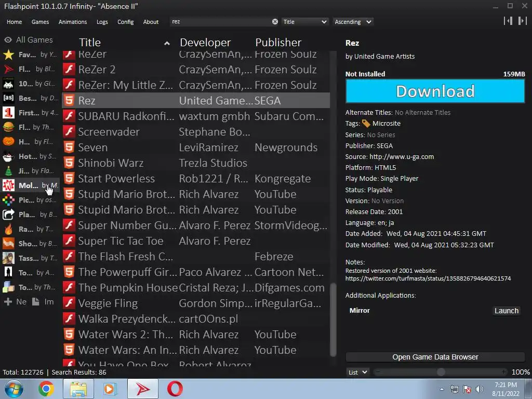The height and width of the screenshot is (399, 532).
Task: Open the First playlist number-one icon
Action: pyautogui.click(x=8, y=113)
